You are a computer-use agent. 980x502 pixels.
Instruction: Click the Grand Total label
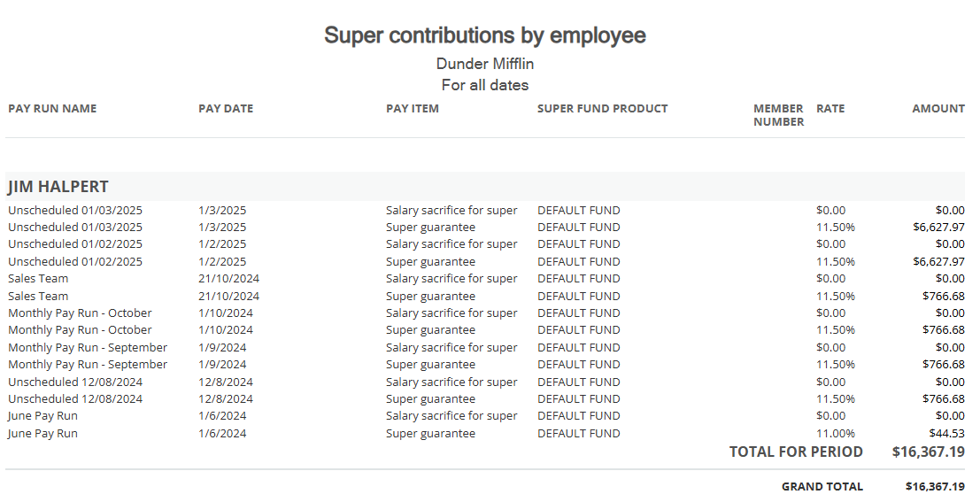pos(822,487)
